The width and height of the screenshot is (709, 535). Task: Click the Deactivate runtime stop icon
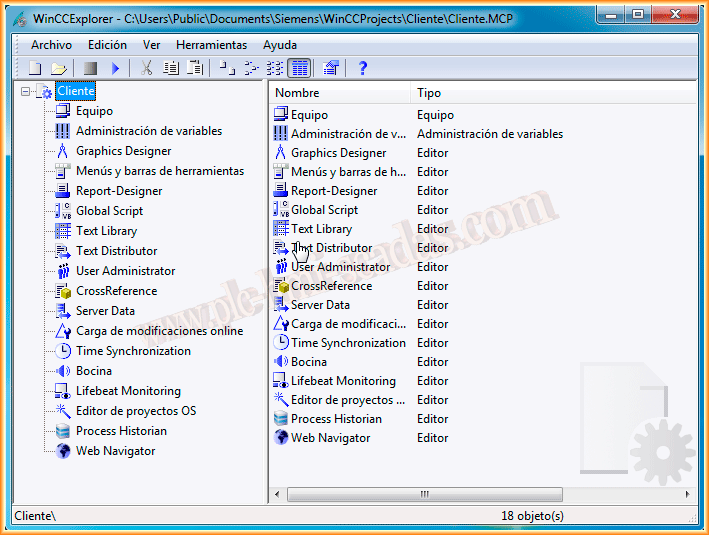[90, 68]
